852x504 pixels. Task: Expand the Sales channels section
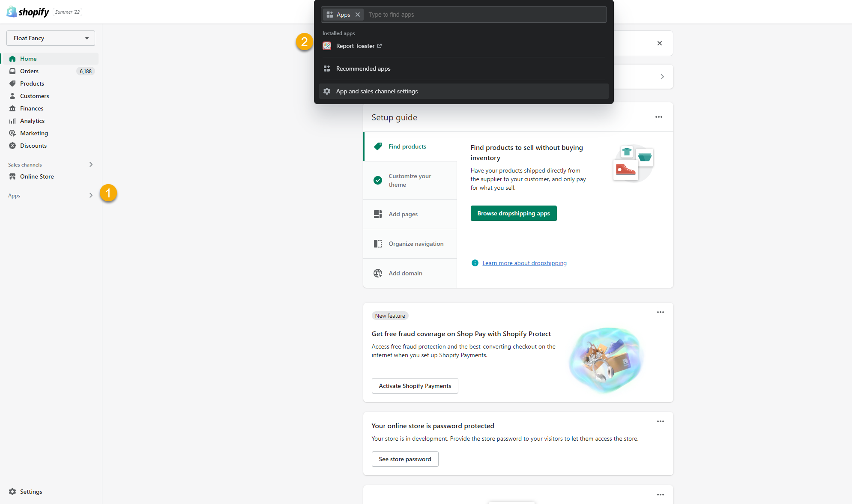click(x=91, y=164)
